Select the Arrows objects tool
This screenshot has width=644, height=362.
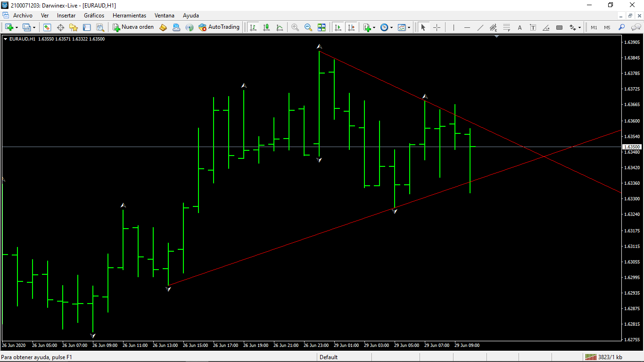coord(573,27)
